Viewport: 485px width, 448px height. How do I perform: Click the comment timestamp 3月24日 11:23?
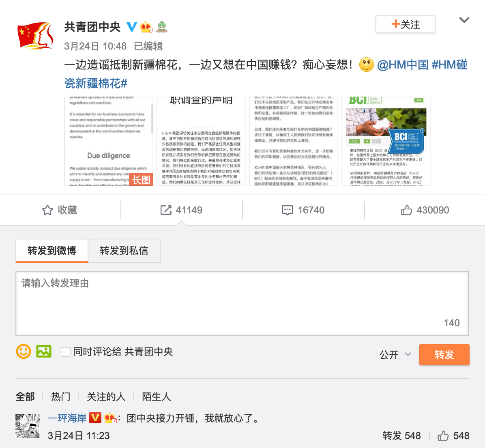click(79, 435)
